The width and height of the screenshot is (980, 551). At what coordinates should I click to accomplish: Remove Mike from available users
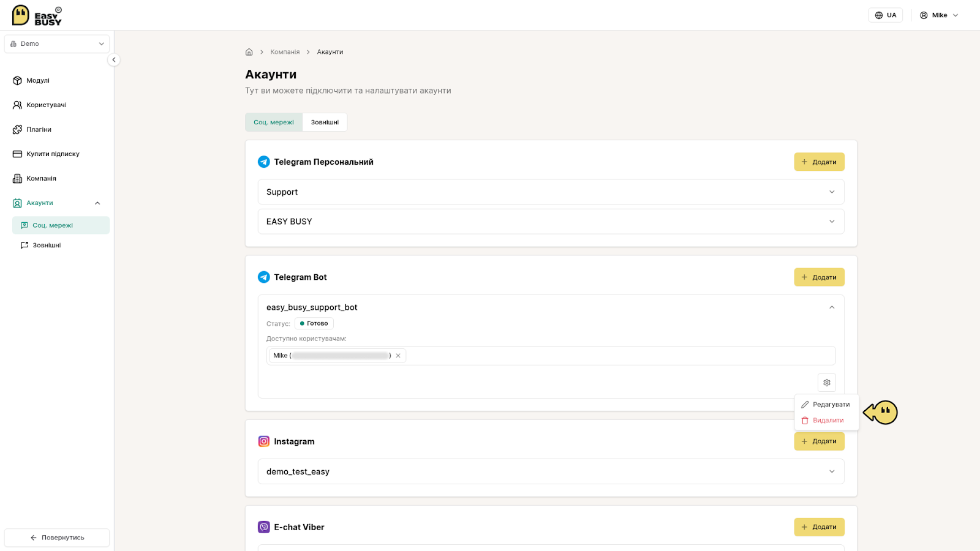(398, 356)
